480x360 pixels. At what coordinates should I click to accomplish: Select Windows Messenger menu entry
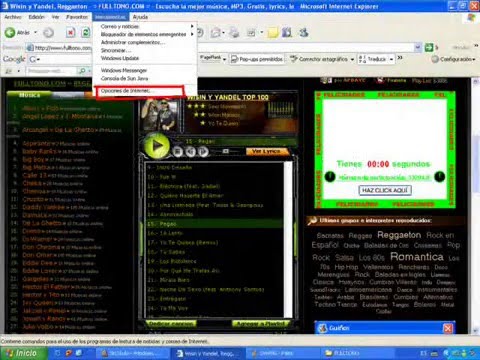click(145, 70)
